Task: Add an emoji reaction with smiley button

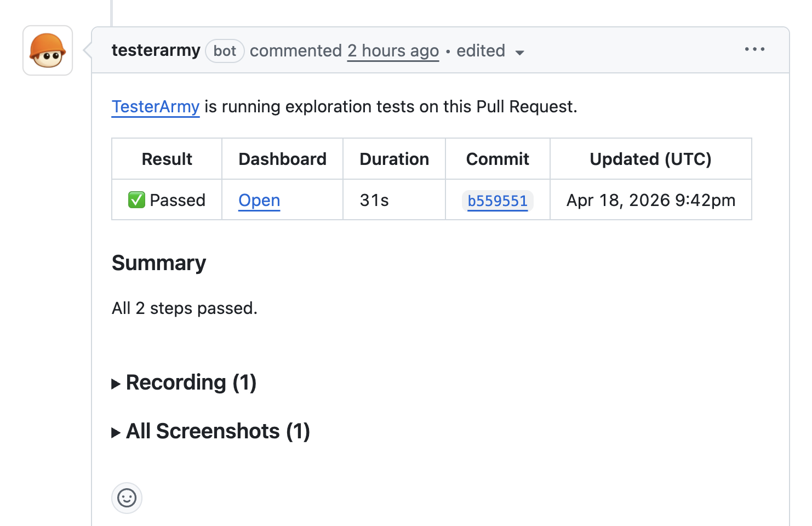Action: pos(127,498)
